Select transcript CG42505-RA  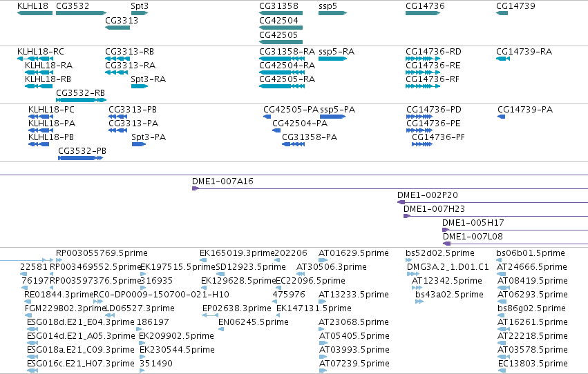pos(282,86)
